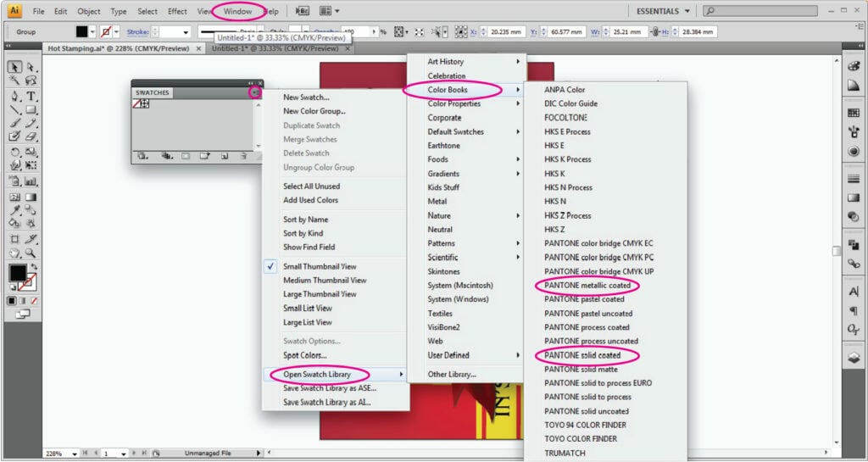868x462 pixels.
Task: Enable Small Thumbnail View option
Action: click(319, 265)
